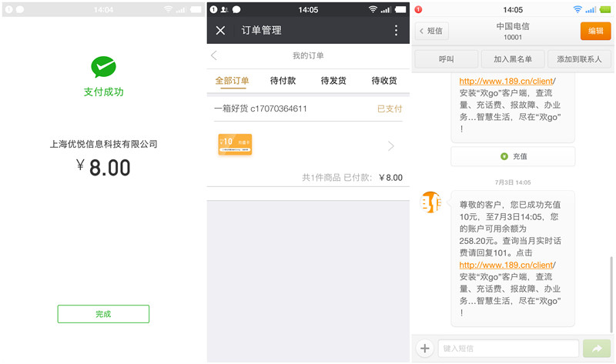
Task: Tap the 呼叫 button
Action: coord(447,59)
